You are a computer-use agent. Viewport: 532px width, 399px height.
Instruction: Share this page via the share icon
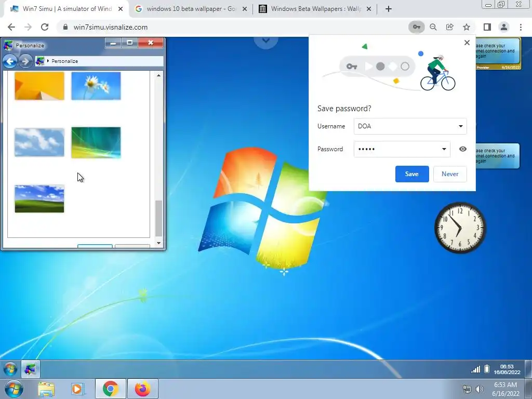coord(449,27)
